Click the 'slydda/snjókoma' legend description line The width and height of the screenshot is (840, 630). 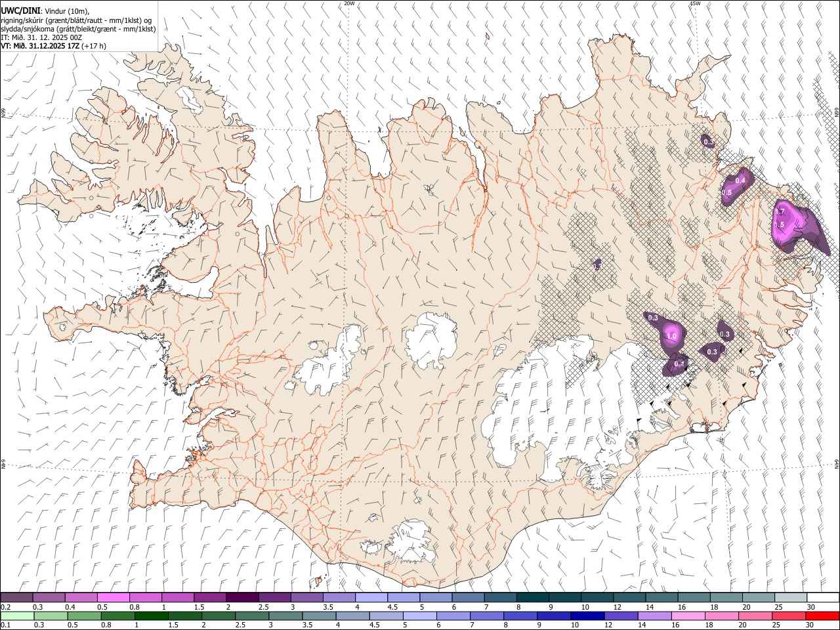(x=78, y=29)
